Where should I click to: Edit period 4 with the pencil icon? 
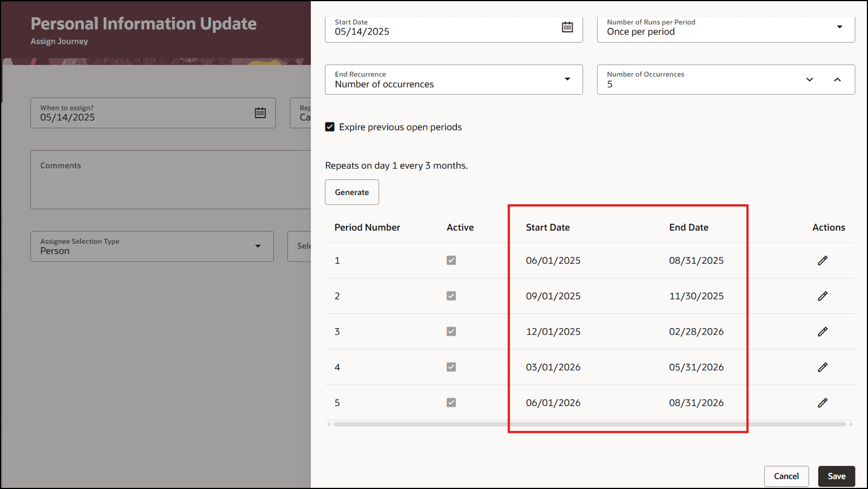823,367
